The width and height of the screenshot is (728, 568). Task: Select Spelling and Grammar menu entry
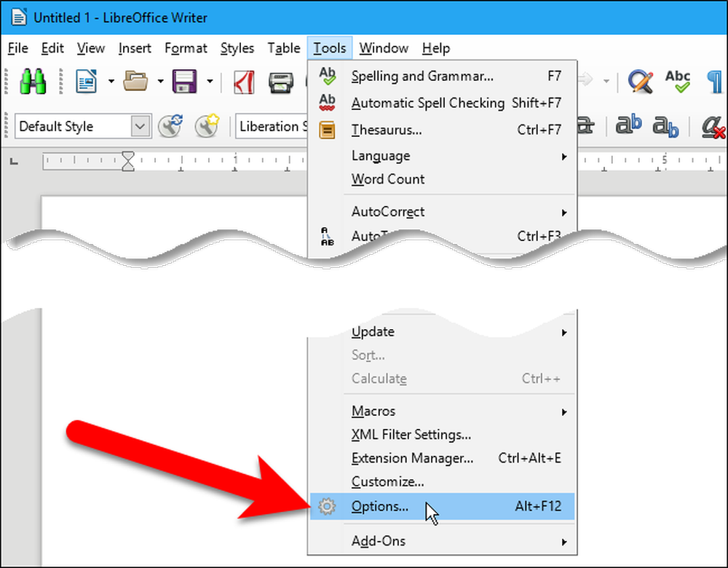point(442,76)
